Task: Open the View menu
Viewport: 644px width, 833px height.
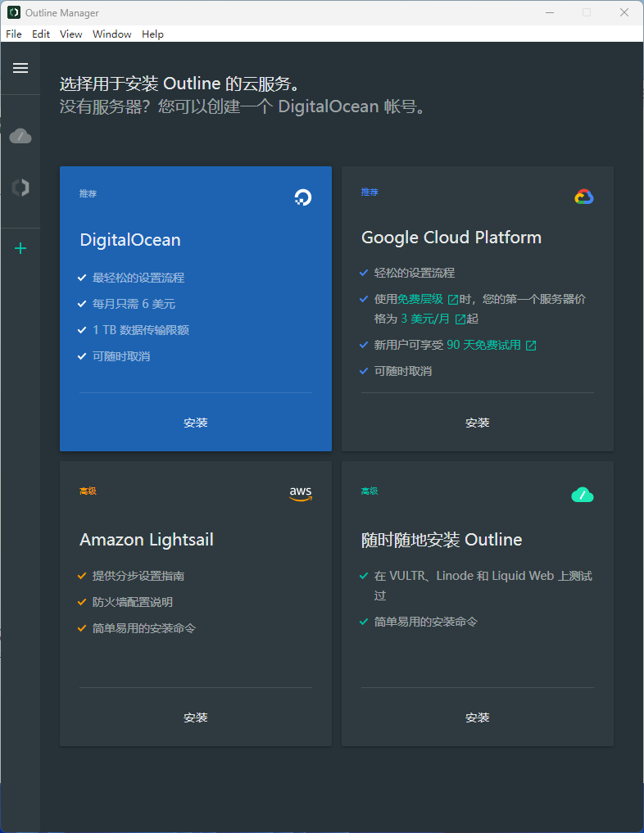Action: (71, 34)
